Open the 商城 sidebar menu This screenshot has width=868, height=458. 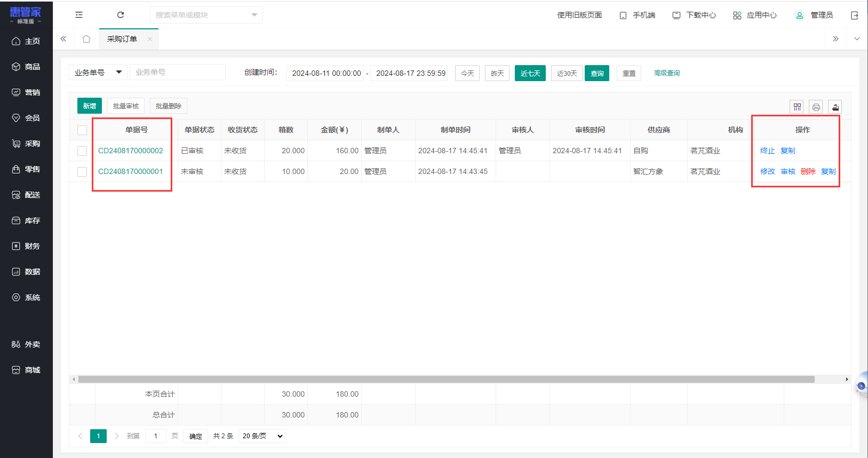[x=26, y=370]
